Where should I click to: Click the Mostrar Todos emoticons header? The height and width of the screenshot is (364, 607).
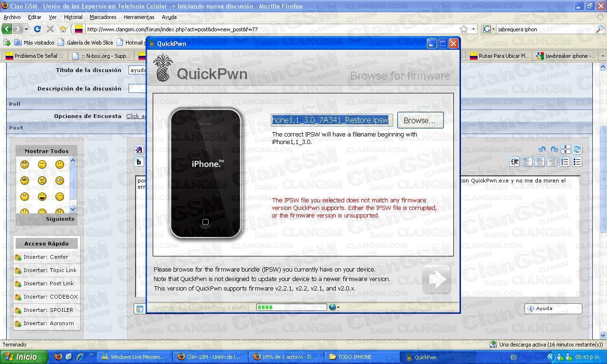pos(46,151)
